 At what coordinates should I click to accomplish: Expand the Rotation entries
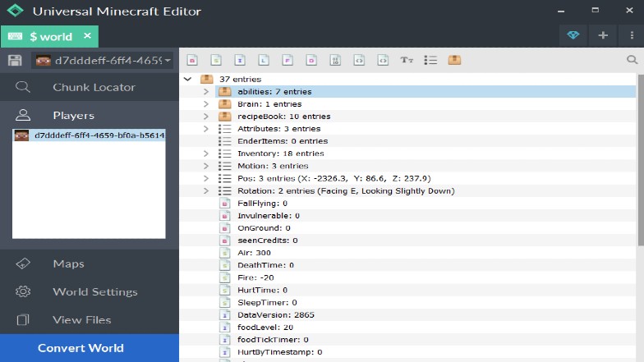(205, 190)
